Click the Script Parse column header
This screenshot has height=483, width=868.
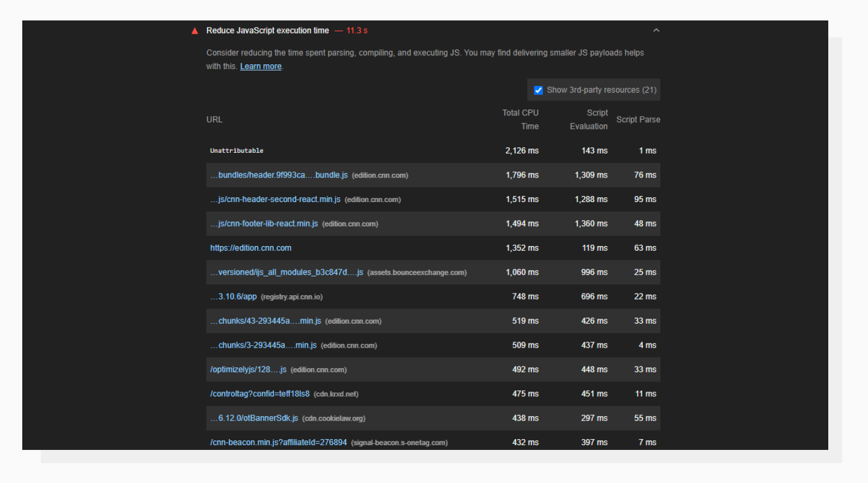click(x=638, y=119)
